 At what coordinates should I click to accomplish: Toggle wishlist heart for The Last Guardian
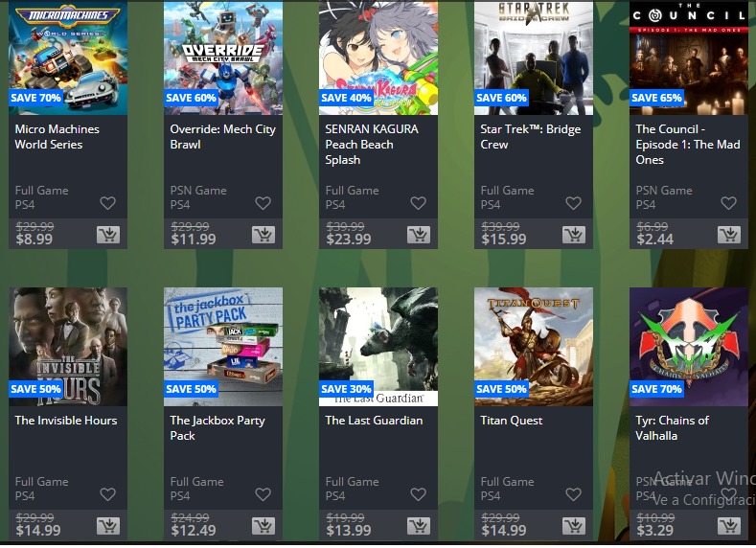(x=419, y=494)
